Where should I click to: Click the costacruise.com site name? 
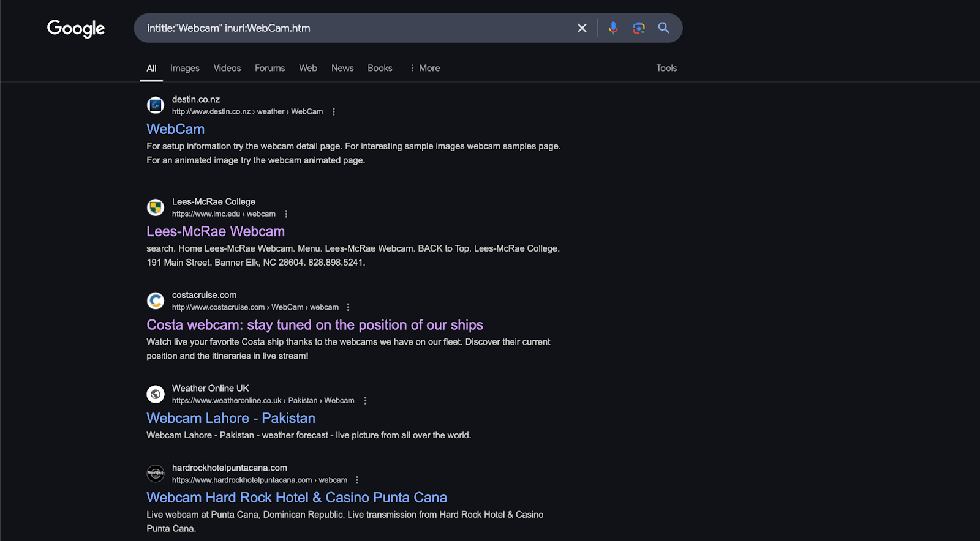(204, 295)
